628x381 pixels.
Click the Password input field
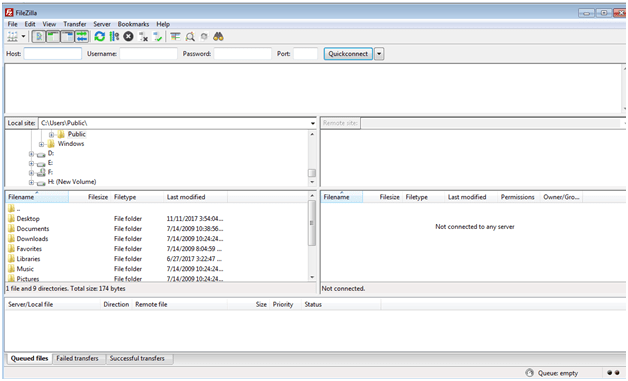[243, 54]
